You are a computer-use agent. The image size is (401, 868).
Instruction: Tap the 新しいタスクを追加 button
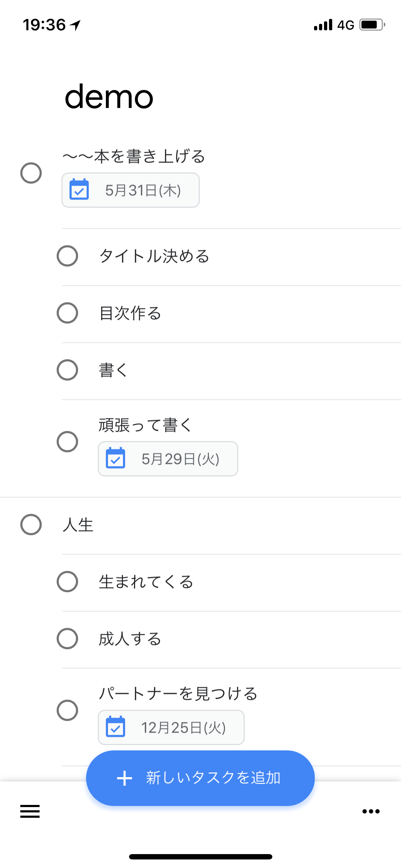pyautogui.click(x=200, y=778)
